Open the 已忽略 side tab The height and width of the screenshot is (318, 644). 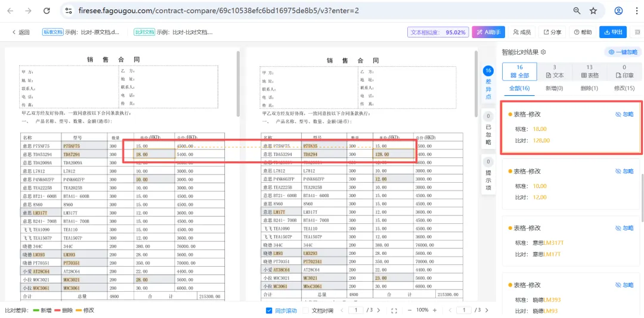coord(488,130)
